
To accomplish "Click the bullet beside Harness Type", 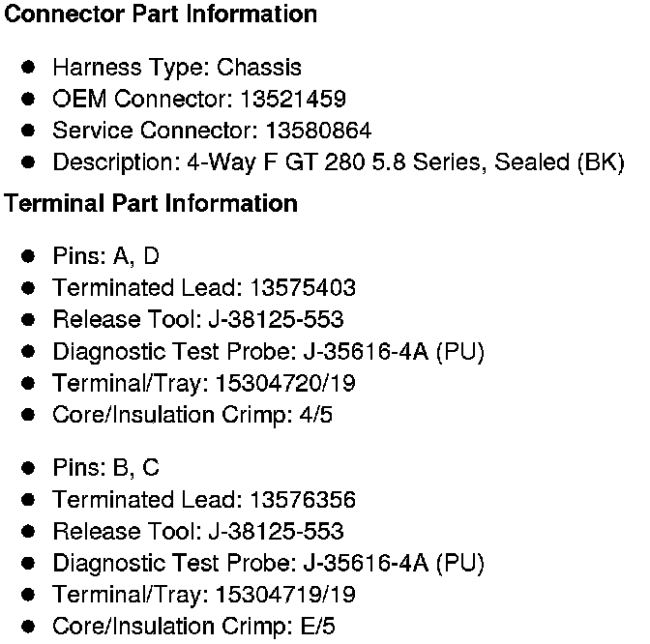I will 29,68.
